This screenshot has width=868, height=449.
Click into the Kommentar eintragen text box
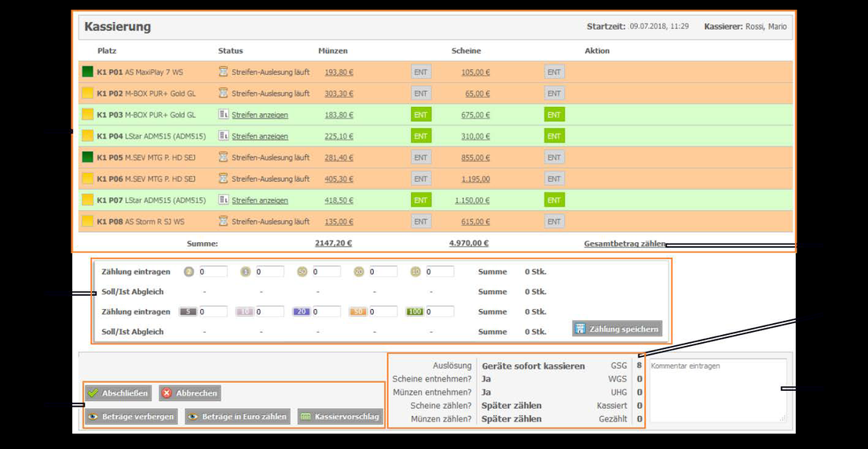[717, 390]
